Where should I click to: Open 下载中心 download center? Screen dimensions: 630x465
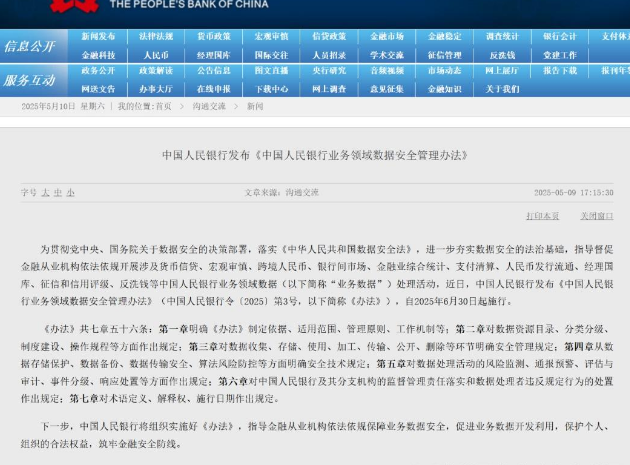tap(272, 89)
